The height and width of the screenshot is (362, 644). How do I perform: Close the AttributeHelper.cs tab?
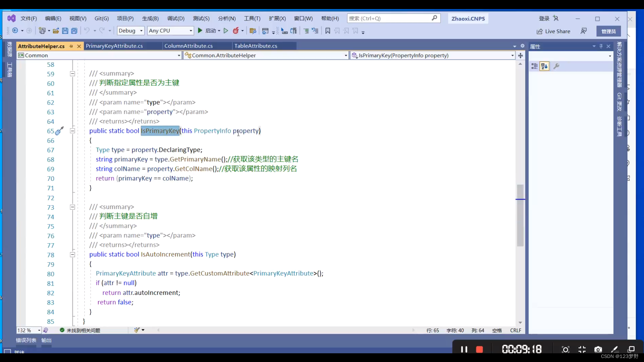click(79, 46)
